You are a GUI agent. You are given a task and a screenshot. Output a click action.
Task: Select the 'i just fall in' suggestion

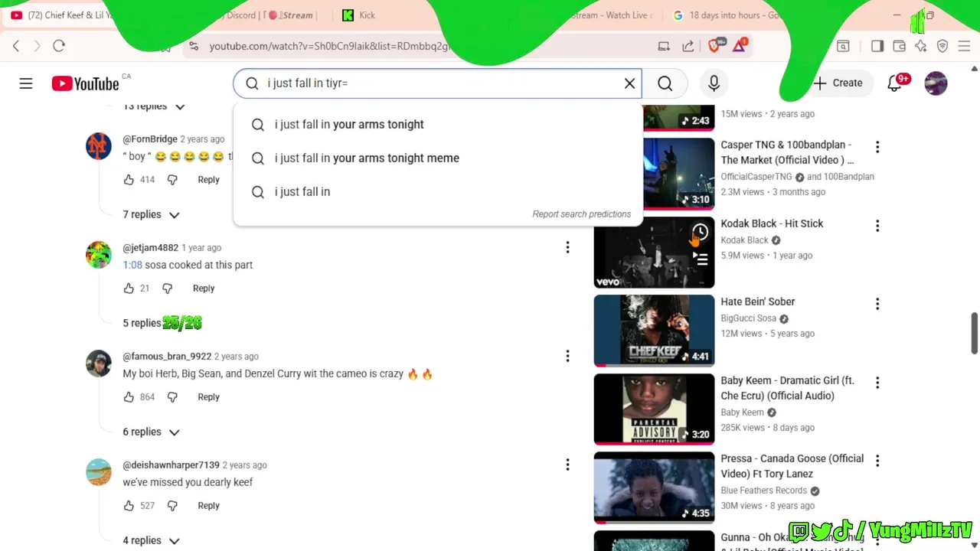point(438,191)
